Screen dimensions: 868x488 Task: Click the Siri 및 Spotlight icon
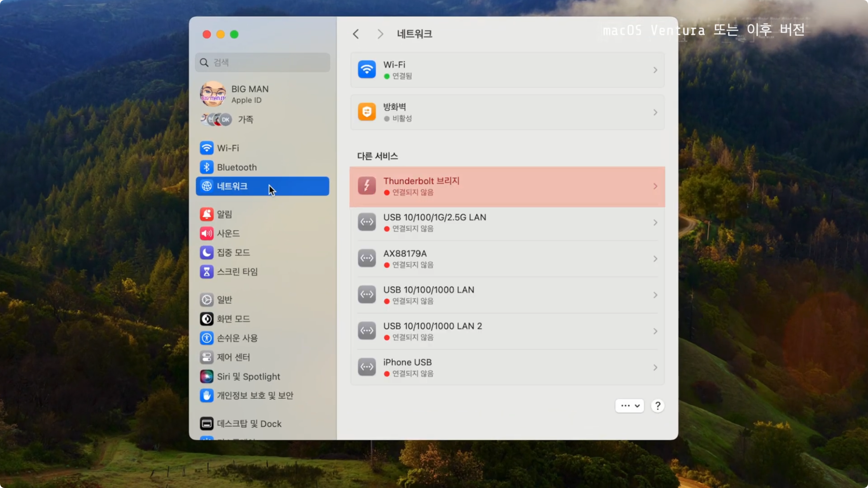coord(207,376)
